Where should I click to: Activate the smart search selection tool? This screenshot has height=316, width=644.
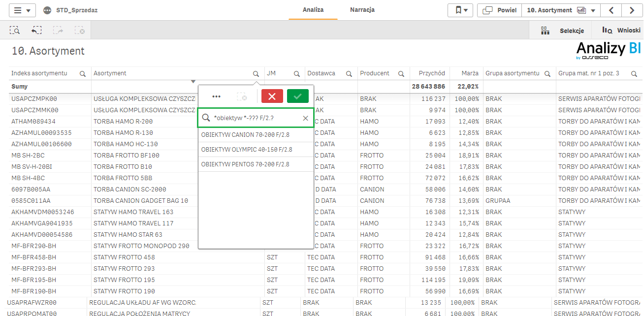coord(15,31)
